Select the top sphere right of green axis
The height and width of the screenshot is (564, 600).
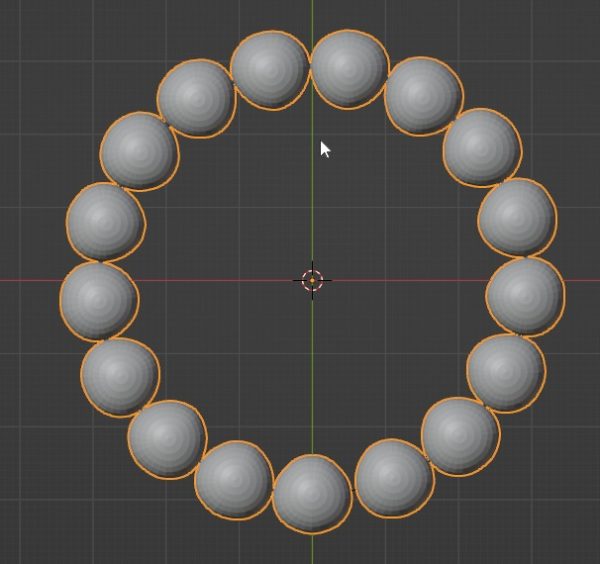(348, 68)
